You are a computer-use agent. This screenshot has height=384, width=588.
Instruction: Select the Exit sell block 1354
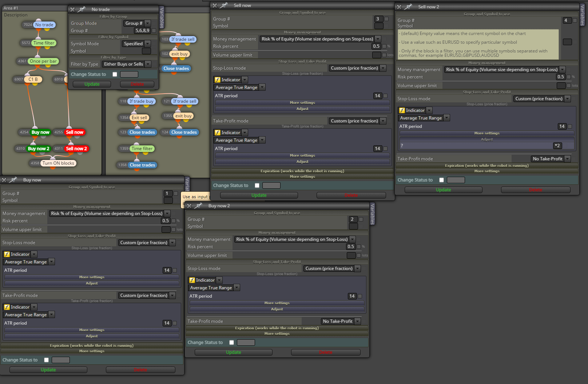pos(139,118)
